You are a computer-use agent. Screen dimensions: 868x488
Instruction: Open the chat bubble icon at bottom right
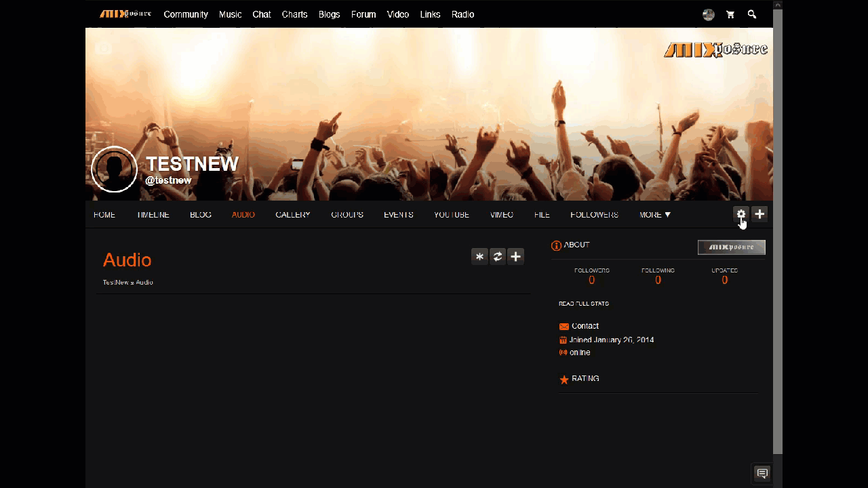click(x=762, y=473)
